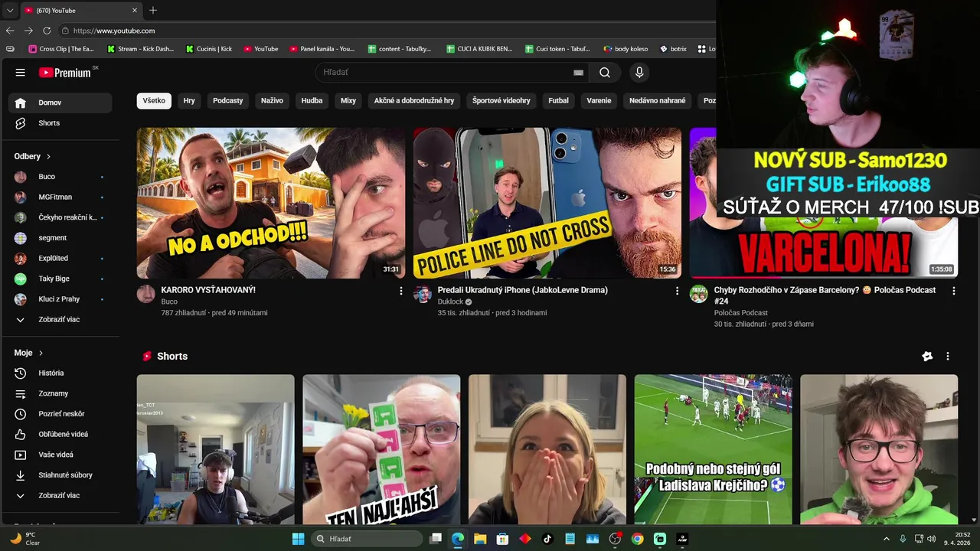This screenshot has width=980, height=551.
Task: Open Taky Bige channel subscription
Action: [60, 279]
